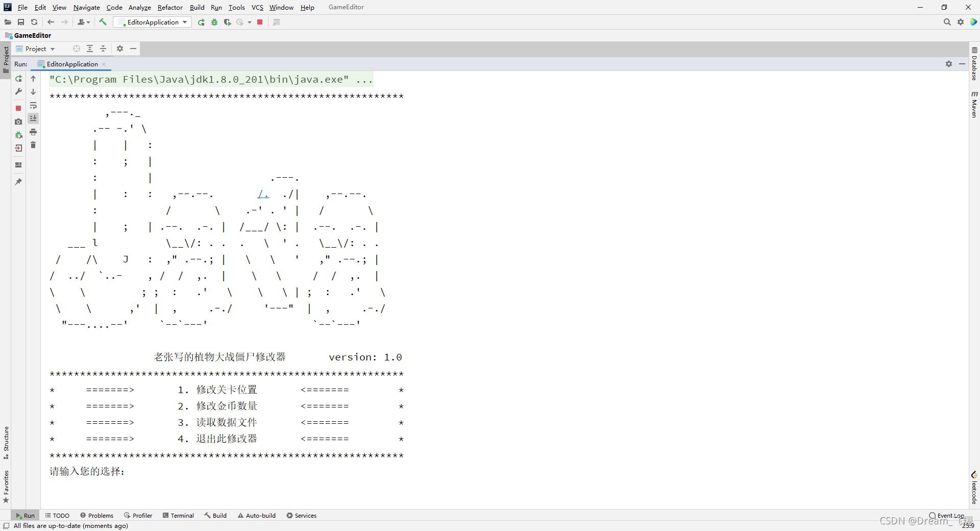Clear console with the trash can icon
Viewport: 980px width, 531px height.
pyautogui.click(x=33, y=145)
